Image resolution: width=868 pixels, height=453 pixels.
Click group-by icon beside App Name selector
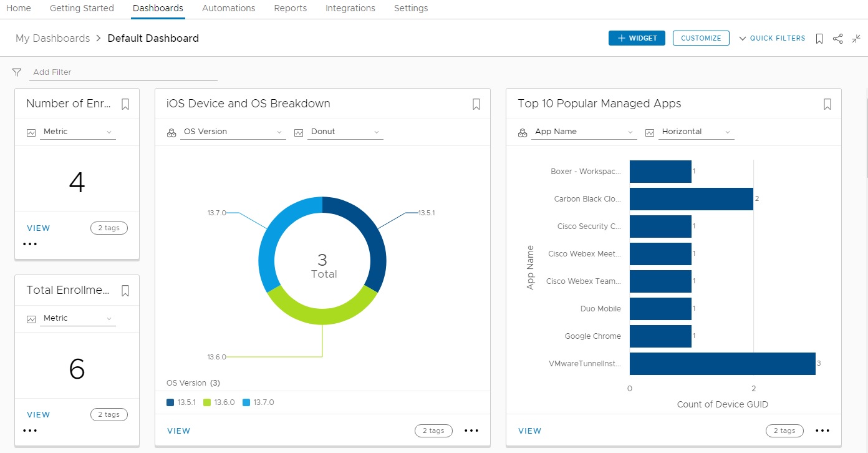(523, 132)
